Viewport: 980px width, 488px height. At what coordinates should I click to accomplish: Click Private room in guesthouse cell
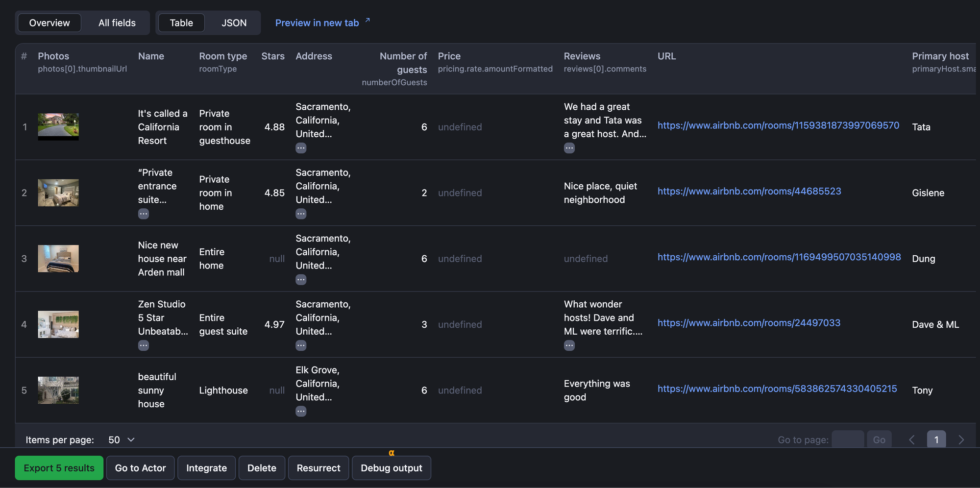[x=224, y=127]
